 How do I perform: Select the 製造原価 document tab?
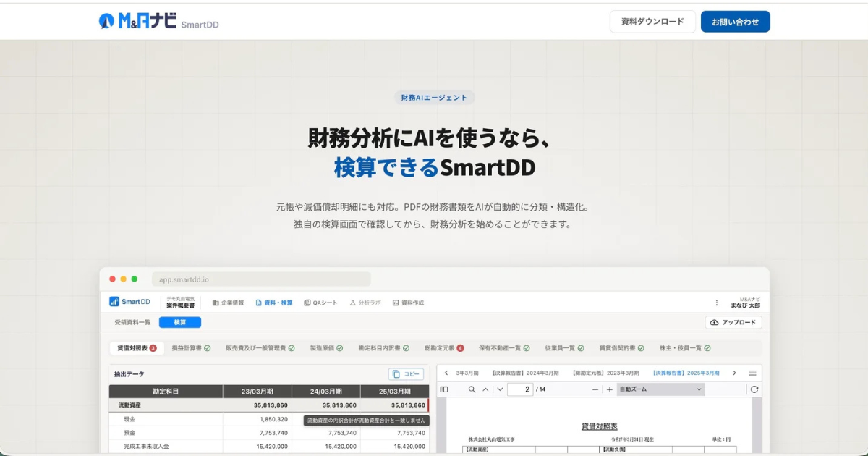tap(326, 348)
